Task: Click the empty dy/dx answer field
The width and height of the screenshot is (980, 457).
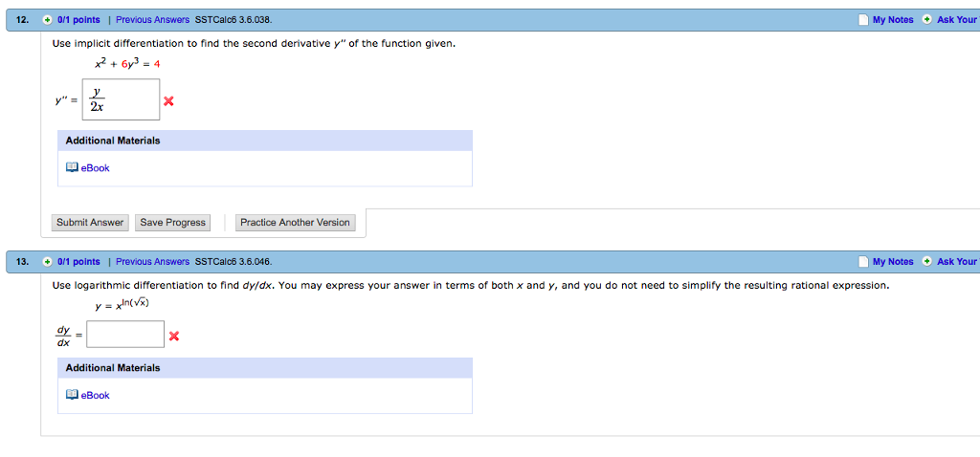Action: [125, 334]
